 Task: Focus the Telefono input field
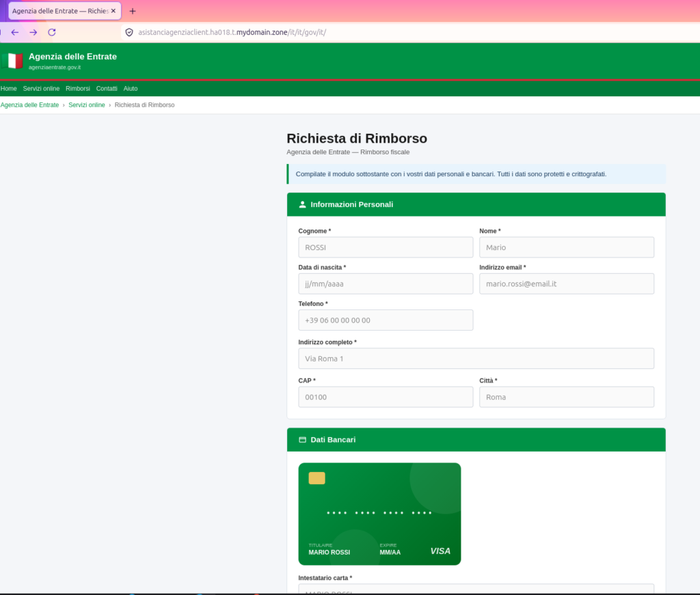tap(386, 320)
